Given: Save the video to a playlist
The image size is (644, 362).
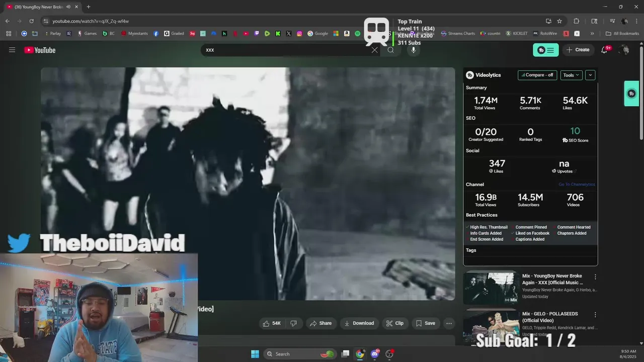Looking at the screenshot, I should (426, 323).
